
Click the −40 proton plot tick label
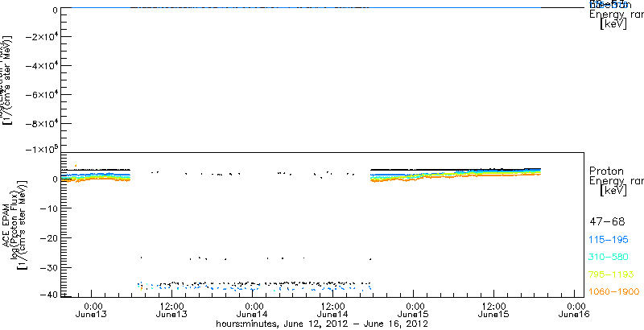(48, 295)
